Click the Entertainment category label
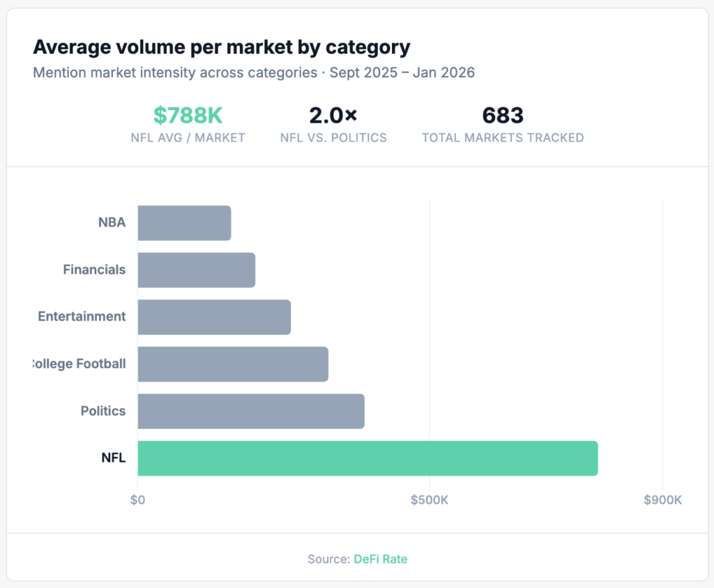 click(x=82, y=316)
